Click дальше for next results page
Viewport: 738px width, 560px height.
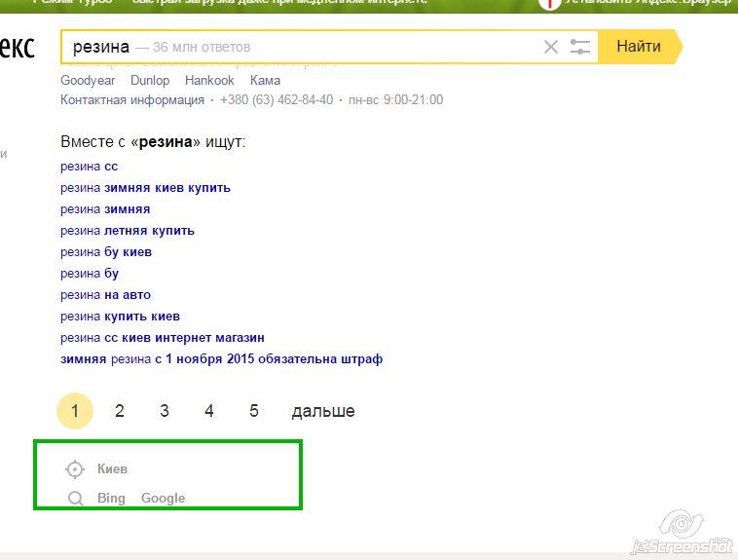(x=323, y=411)
